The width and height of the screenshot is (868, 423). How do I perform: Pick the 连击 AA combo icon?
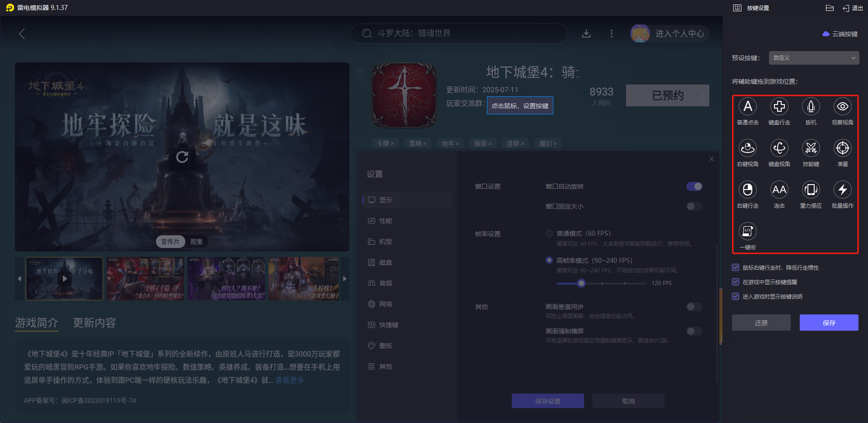tap(779, 190)
